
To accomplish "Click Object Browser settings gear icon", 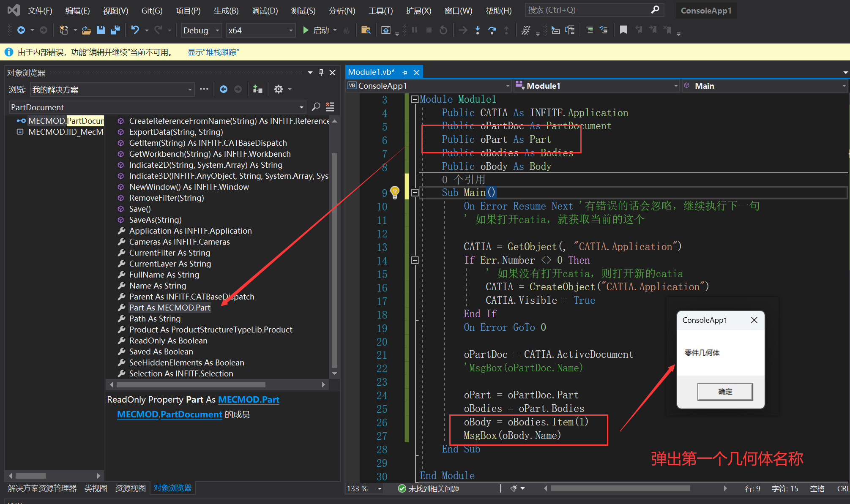I will [x=278, y=89].
